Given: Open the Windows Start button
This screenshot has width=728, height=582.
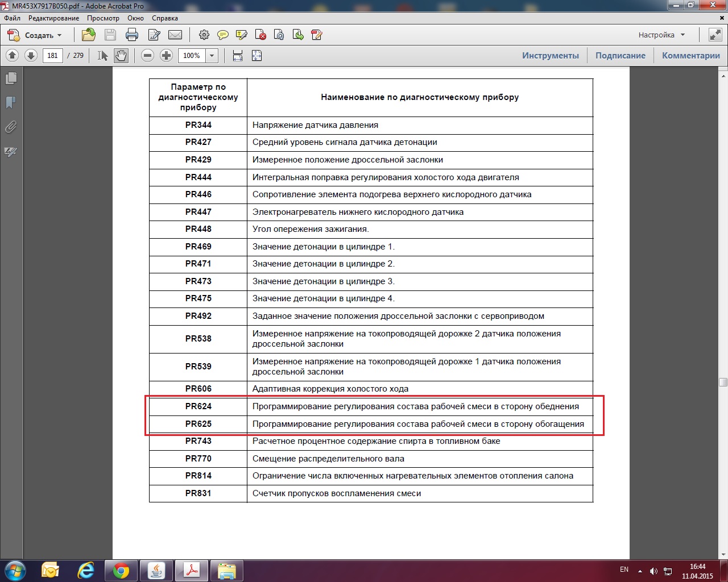Looking at the screenshot, I should [x=15, y=570].
